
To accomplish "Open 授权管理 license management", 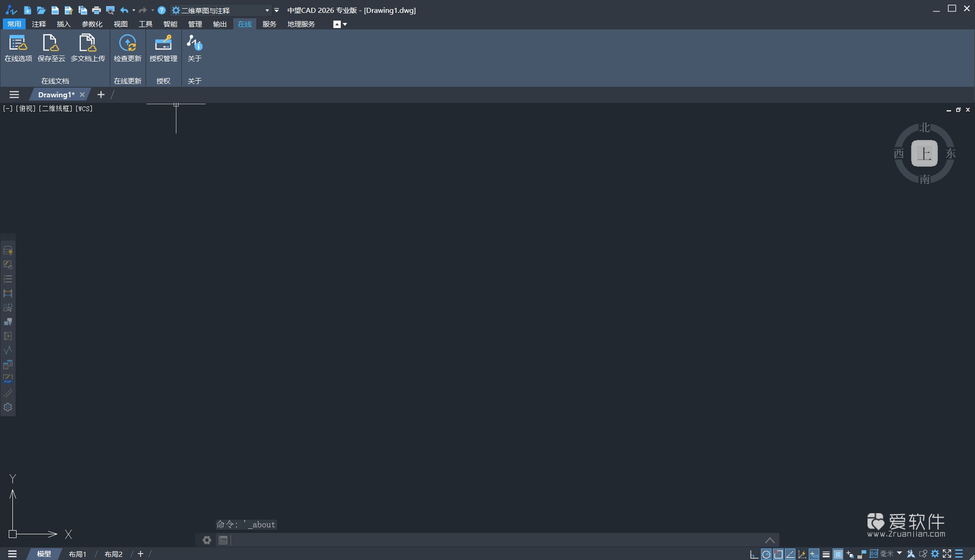I will coord(163,48).
